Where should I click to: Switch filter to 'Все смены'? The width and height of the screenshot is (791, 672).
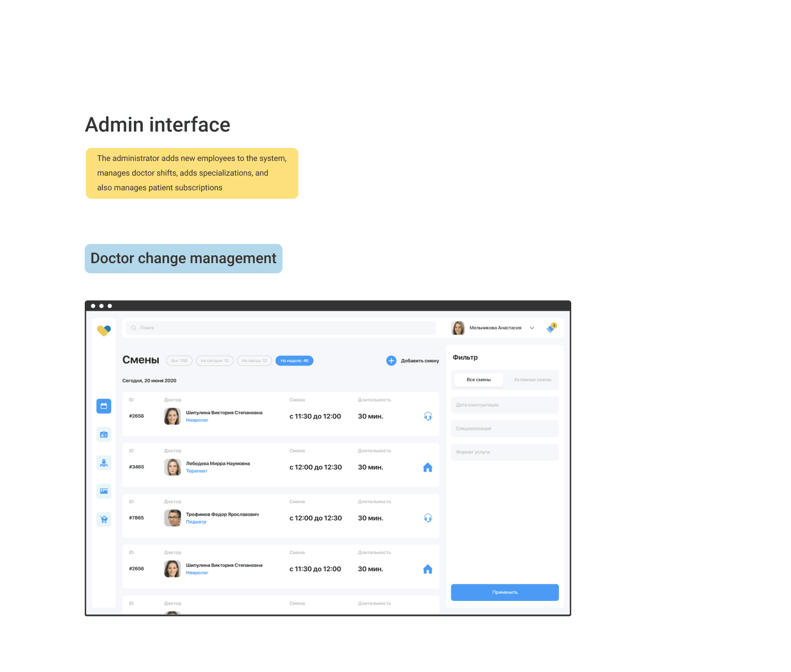coord(479,380)
